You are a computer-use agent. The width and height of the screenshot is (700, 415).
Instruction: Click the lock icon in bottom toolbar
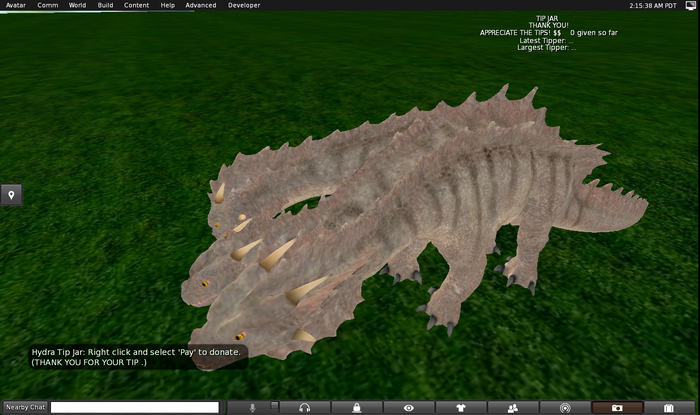(x=356, y=407)
